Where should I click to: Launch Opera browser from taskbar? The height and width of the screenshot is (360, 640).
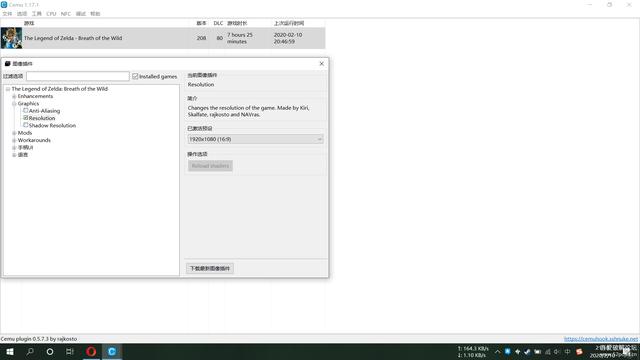point(91,351)
